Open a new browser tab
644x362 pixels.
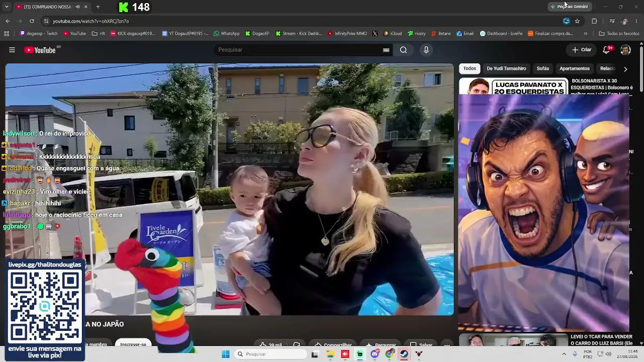[x=98, y=7]
